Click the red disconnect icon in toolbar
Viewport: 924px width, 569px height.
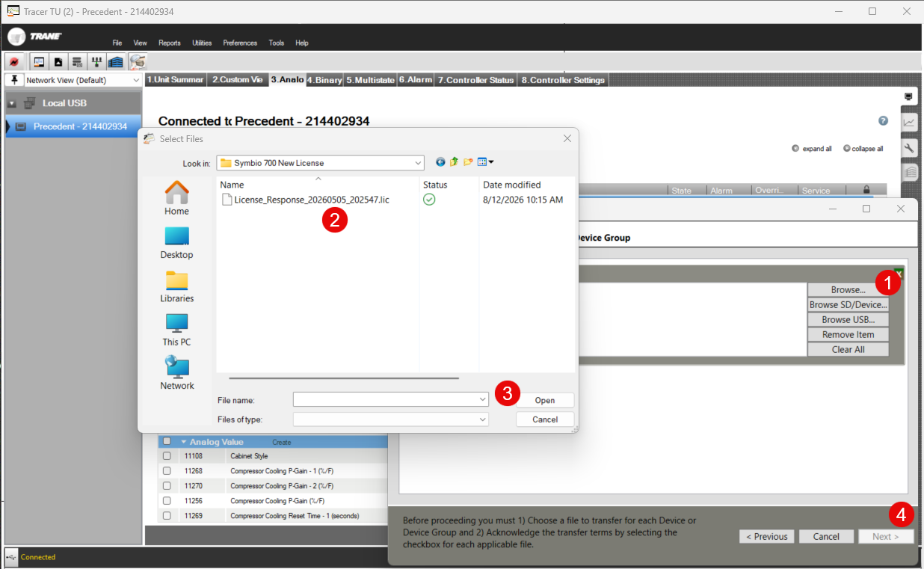tap(13, 62)
